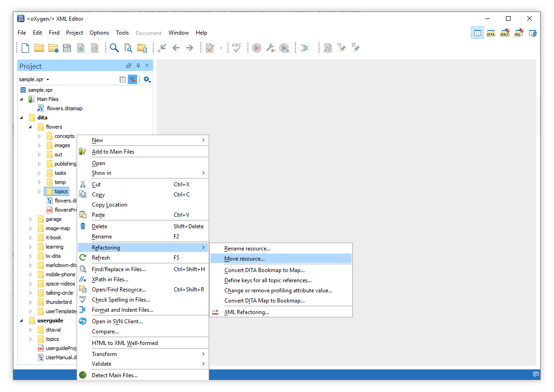554x392 pixels.
Task: Click Define keys for all topic references...
Action: click(x=281, y=280)
